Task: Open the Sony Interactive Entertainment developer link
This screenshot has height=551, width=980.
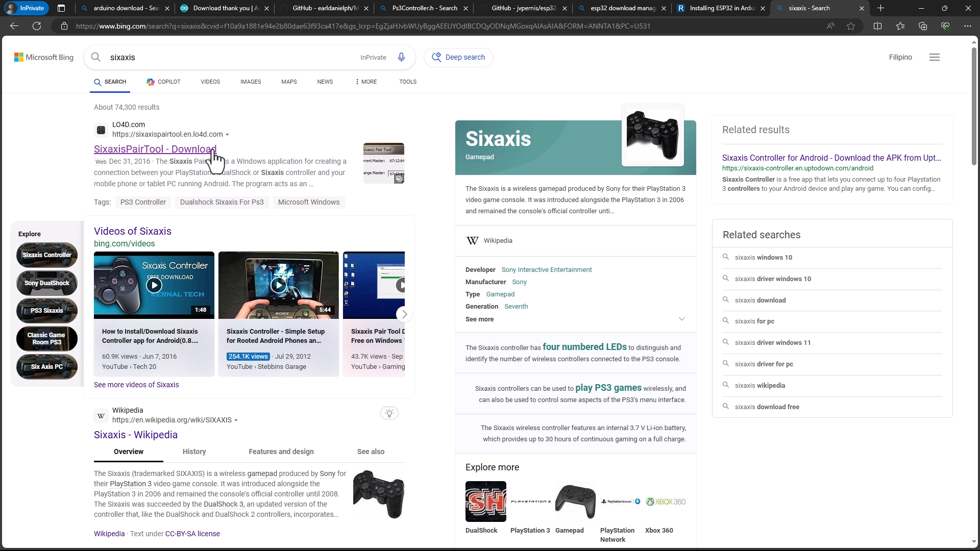Action: pyautogui.click(x=547, y=270)
